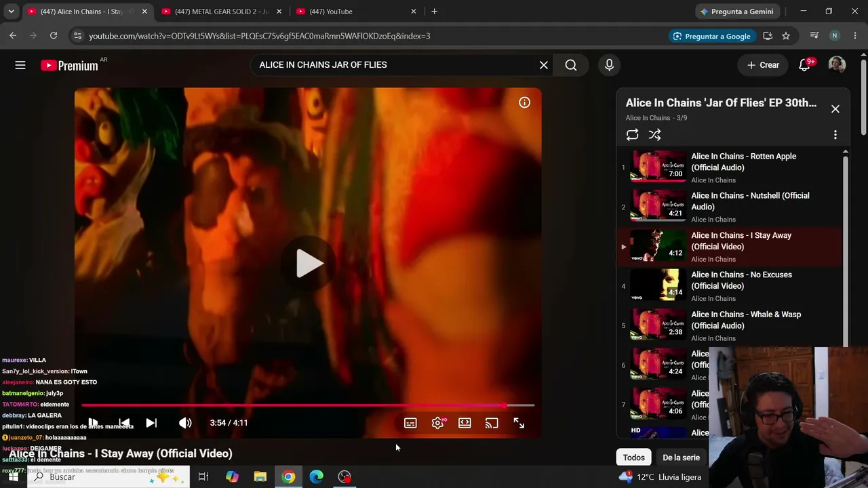Switch to the METAL GEAR SOLID 2 tab
Viewport: 868px width, 488px height.
click(222, 12)
